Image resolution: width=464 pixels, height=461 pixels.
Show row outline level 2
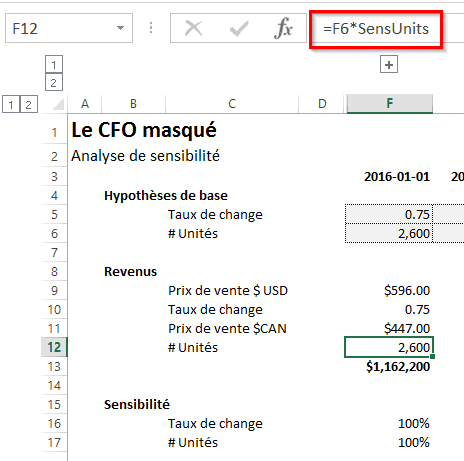29,104
